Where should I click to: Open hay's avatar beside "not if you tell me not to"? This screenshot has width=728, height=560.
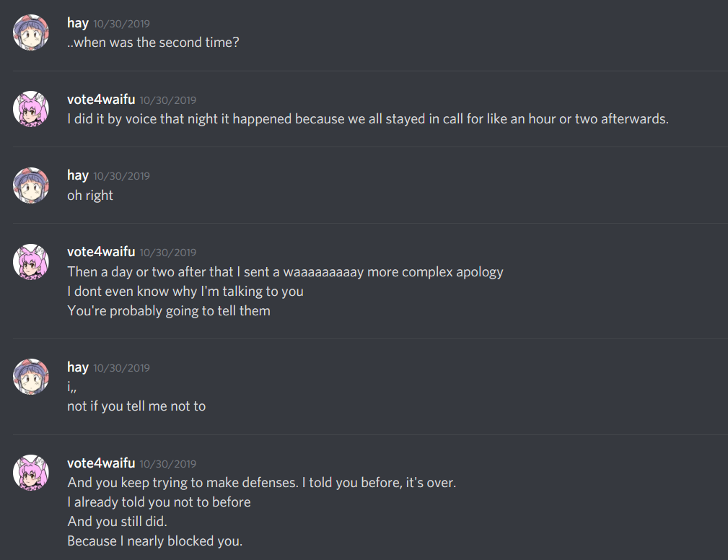tap(31, 377)
